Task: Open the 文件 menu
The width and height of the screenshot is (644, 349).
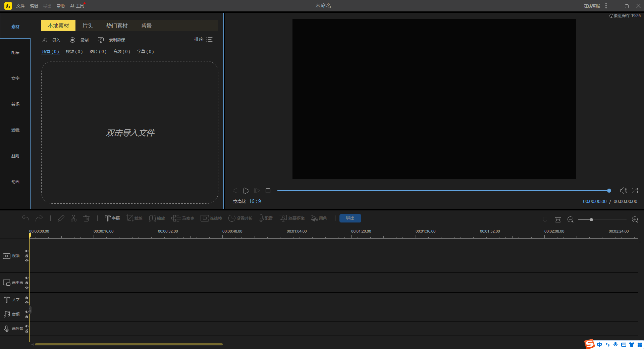Action: (x=20, y=6)
